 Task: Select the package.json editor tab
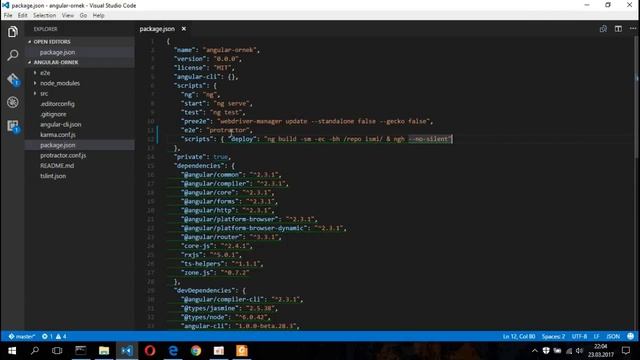[x=157, y=29]
